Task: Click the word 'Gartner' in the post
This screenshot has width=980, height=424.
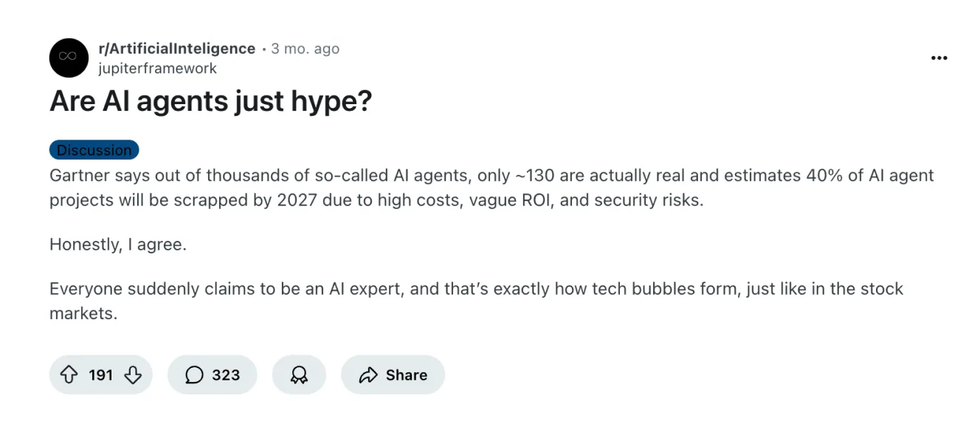Action: [x=77, y=176]
